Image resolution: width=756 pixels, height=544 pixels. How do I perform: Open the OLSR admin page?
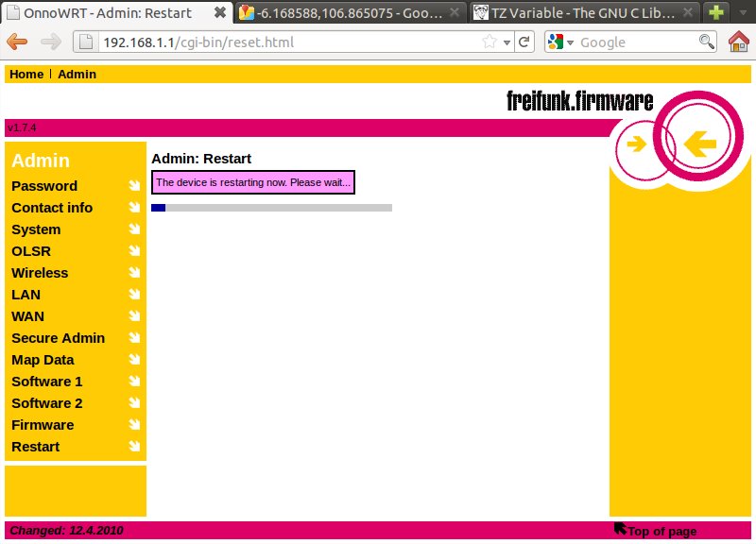click(31, 251)
